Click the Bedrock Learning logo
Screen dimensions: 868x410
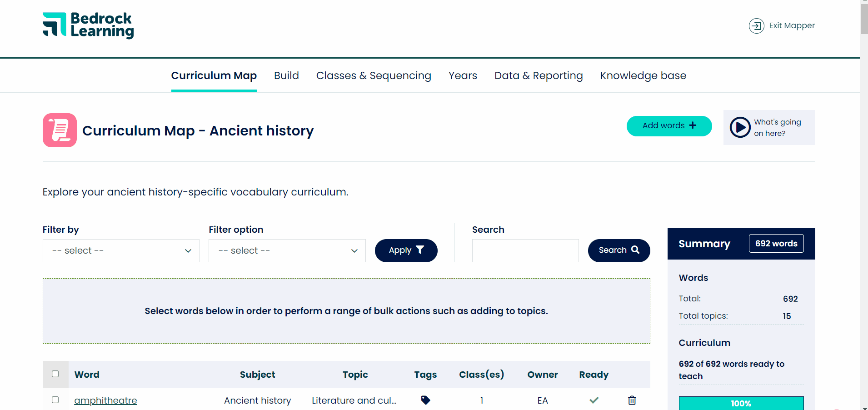(88, 25)
